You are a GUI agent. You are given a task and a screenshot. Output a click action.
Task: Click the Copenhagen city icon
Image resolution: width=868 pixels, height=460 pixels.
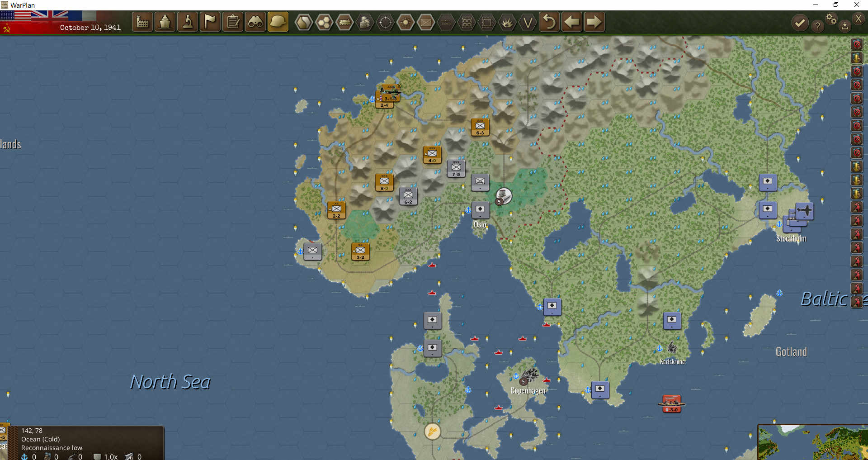(530, 375)
